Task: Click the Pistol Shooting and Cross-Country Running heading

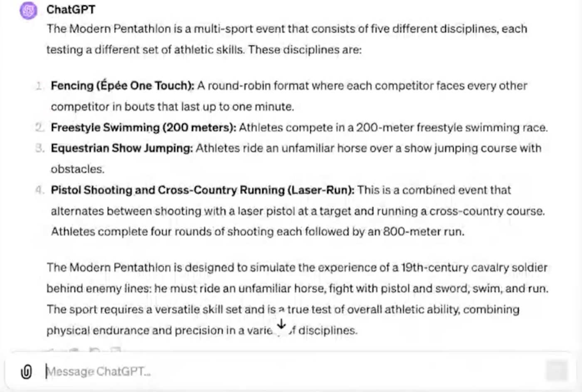Action: click(203, 190)
